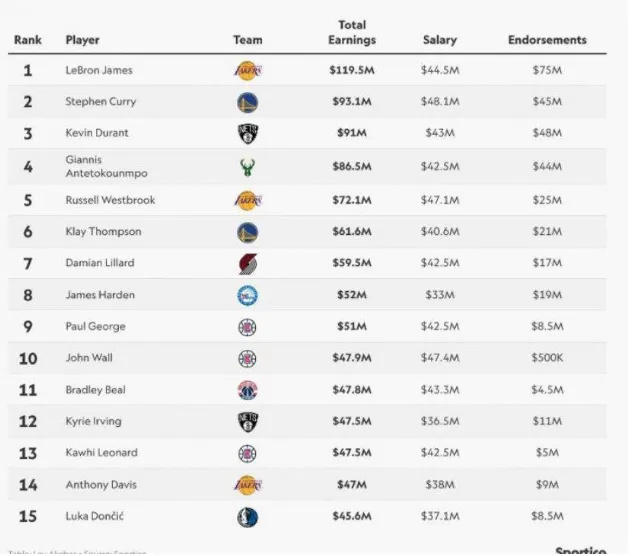Click the Lakers logo in LeBron James row

(x=247, y=71)
